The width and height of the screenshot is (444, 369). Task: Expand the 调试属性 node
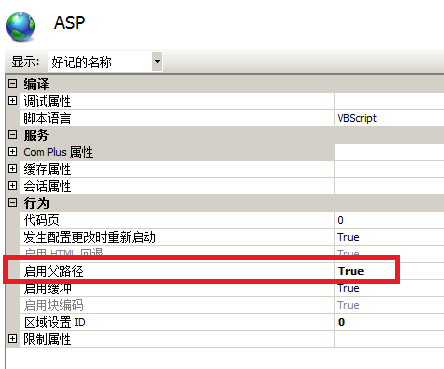(x=12, y=100)
